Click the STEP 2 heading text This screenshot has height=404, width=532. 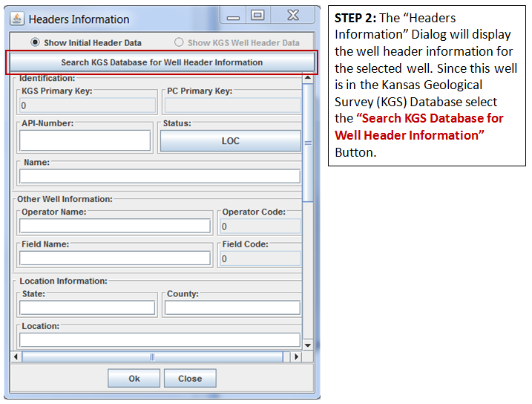[x=355, y=18]
